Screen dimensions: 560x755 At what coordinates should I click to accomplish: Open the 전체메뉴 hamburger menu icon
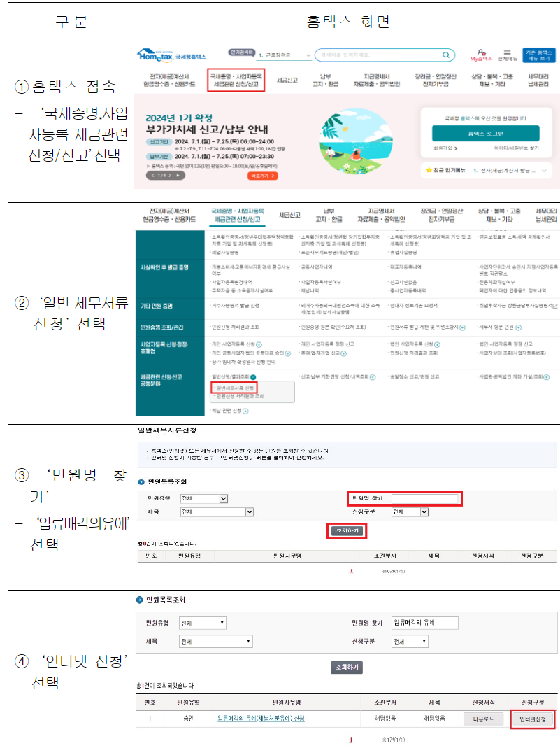pyautogui.click(x=507, y=52)
